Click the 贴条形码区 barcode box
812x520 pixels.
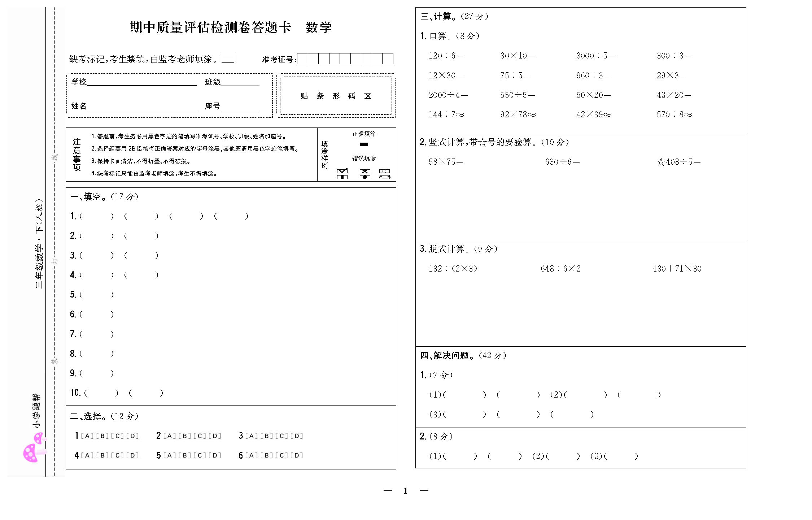[336, 96]
